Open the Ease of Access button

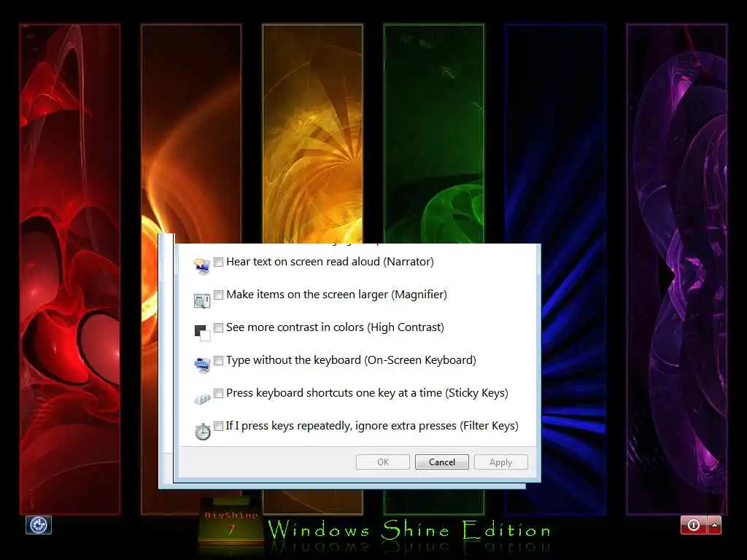click(39, 525)
